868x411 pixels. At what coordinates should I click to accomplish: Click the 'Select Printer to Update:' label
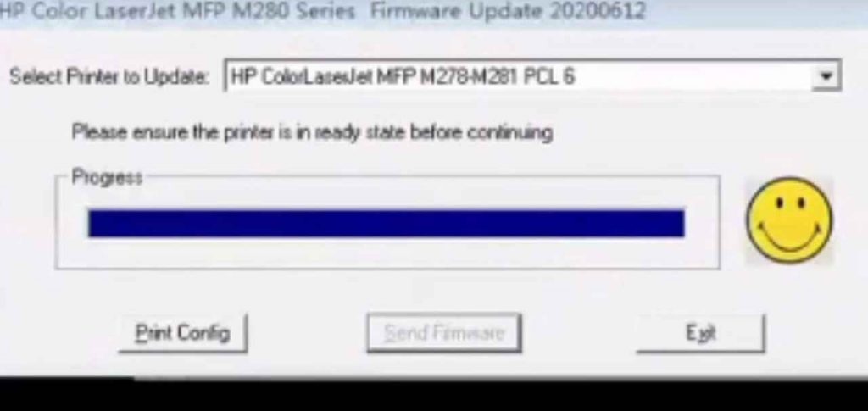pyautogui.click(x=109, y=76)
